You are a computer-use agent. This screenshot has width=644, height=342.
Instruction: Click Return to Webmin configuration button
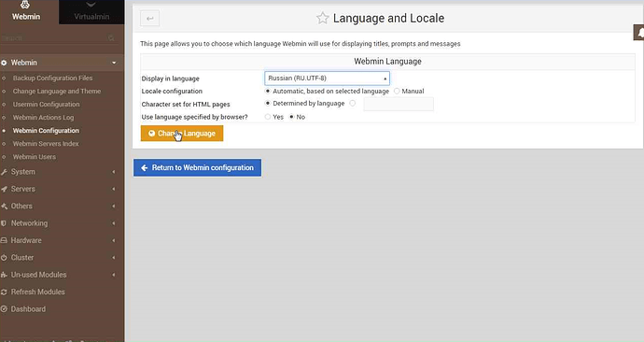click(x=197, y=167)
